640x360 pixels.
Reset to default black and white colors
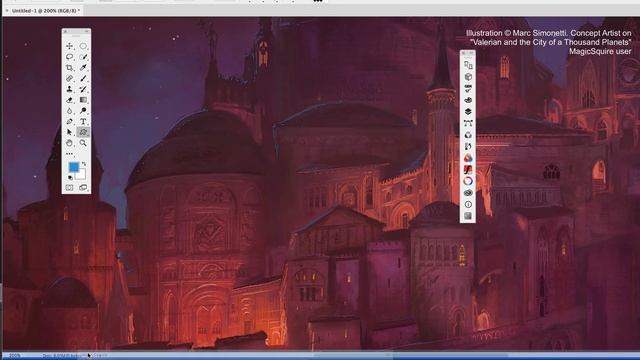(70, 178)
